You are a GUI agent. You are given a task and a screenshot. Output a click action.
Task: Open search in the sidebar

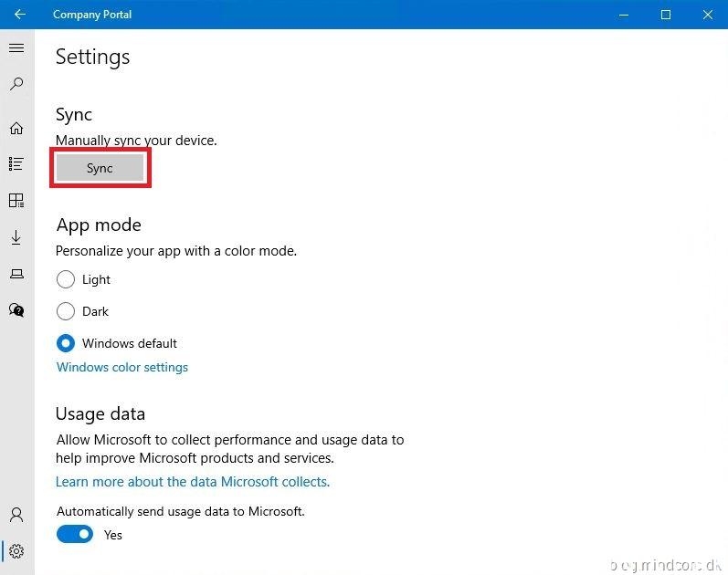tap(16, 84)
